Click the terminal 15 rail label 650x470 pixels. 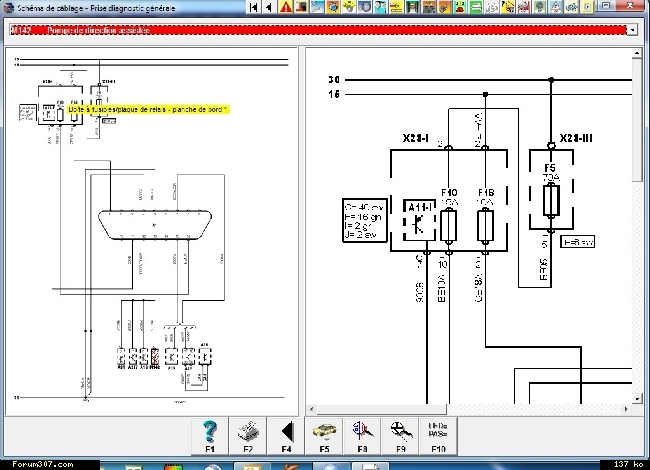click(334, 94)
